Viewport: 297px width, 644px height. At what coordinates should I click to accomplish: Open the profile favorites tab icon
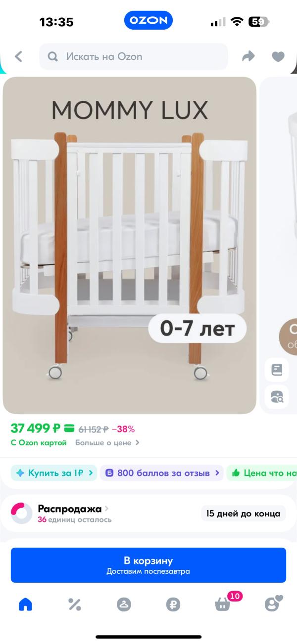[x=273, y=603]
